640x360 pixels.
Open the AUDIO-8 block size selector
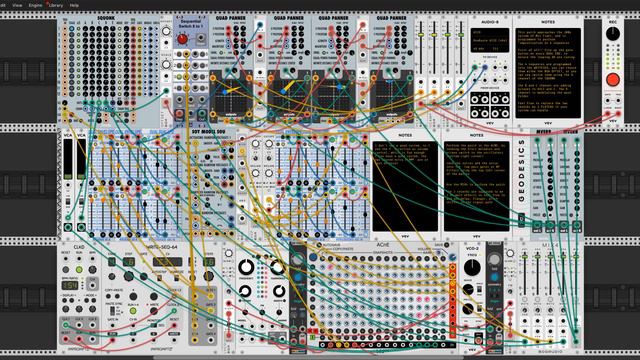[x=500, y=49]
